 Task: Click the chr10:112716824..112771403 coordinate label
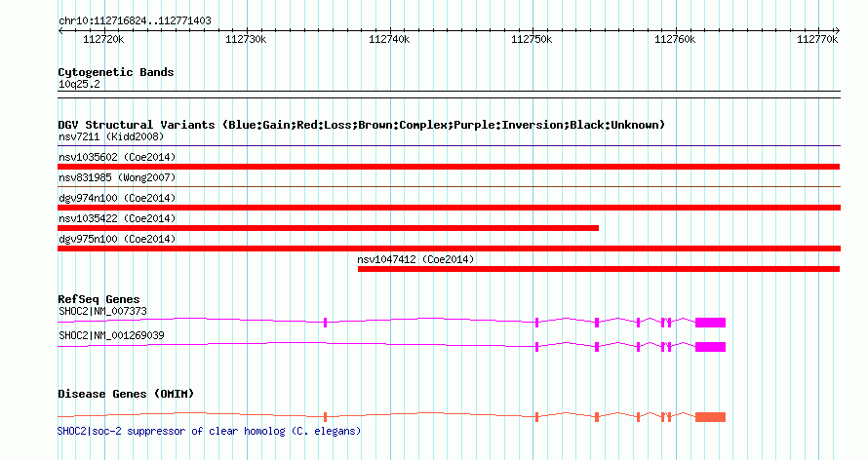coord(135,21)
